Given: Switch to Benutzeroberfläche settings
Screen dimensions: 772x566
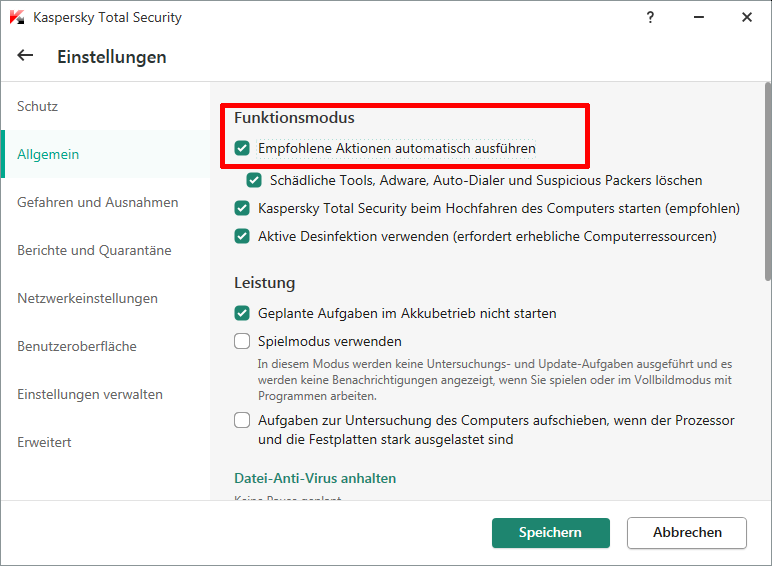Looking at the screenshot, I should pyautogui.click(x=77, y=346).
